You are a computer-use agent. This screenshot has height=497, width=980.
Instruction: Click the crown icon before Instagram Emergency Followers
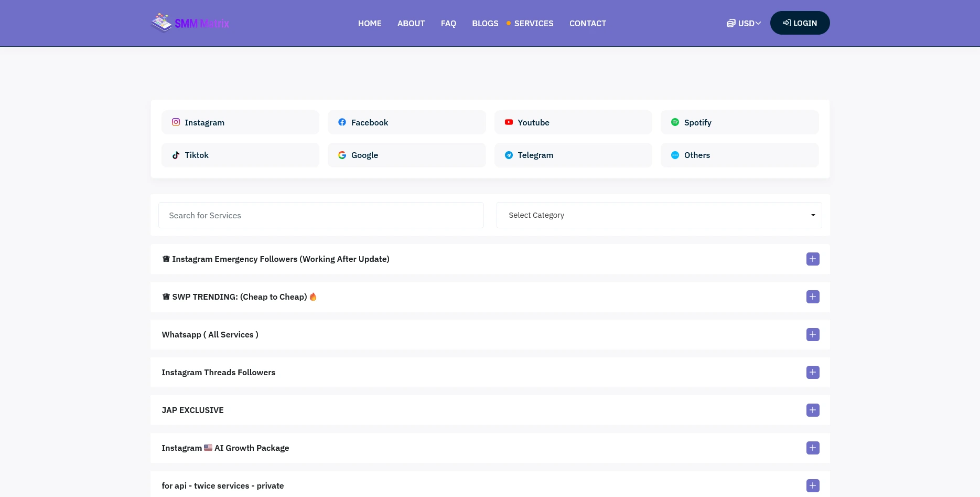click(166, 259)
